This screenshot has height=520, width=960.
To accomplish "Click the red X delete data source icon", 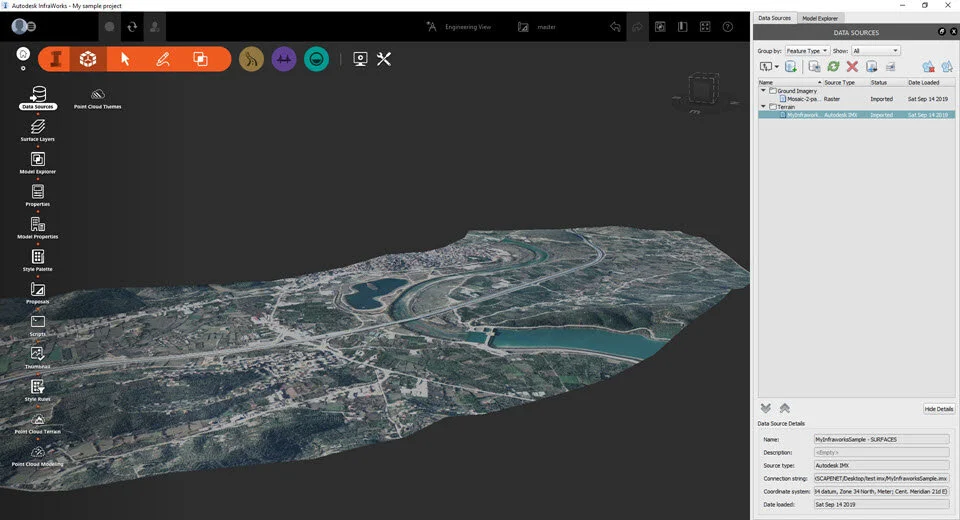I will (x=852, y=66).
